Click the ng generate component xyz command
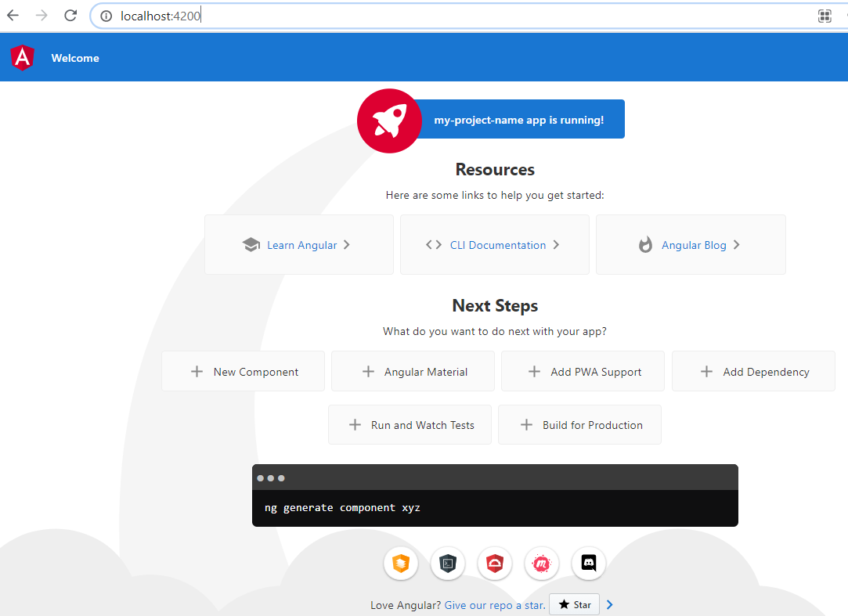848x616 pixels. click(342, 508)
